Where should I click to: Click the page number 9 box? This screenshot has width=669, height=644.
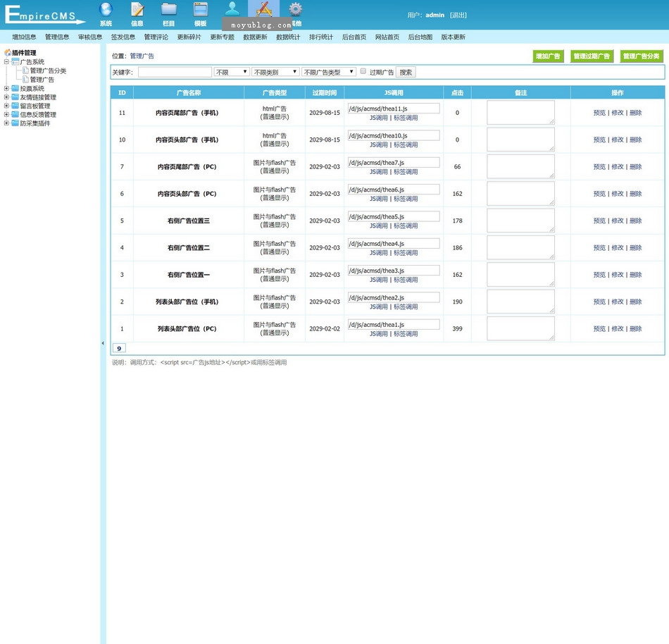(119, 348)
